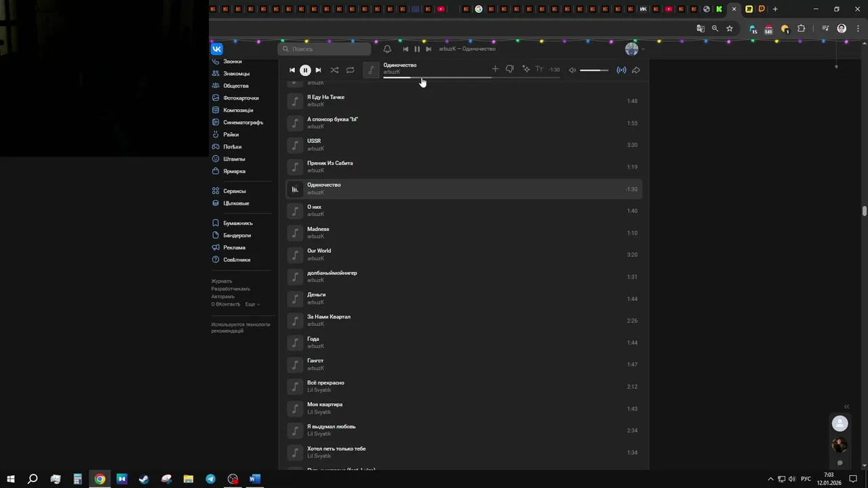Collapse the chat sidebar with double chevron

pos(846,407)
